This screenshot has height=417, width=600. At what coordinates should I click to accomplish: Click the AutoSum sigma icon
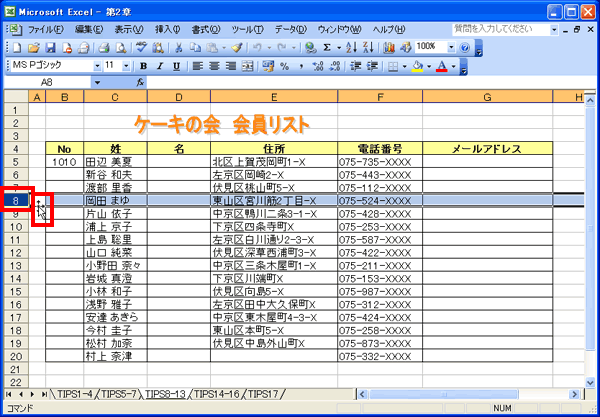(x=327, y=47)
